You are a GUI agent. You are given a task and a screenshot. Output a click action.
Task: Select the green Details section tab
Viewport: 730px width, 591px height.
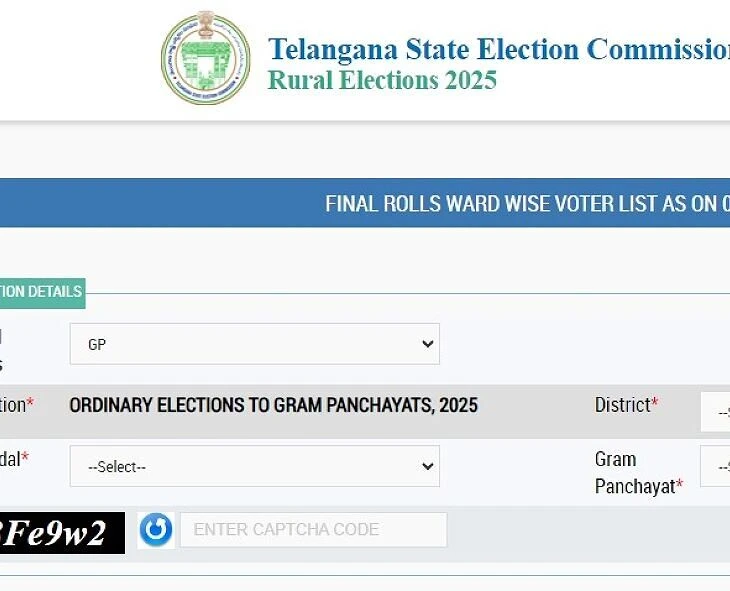pos(41,292)
